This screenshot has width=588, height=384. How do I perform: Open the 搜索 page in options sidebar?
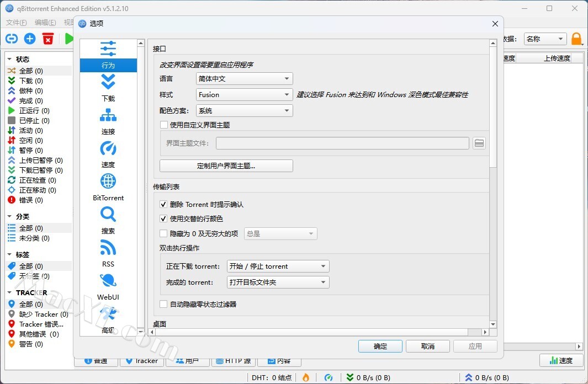click(x=108, y=221)
